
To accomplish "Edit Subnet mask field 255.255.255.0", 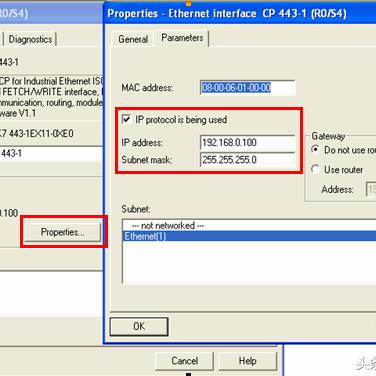I will tap(248, 160).
